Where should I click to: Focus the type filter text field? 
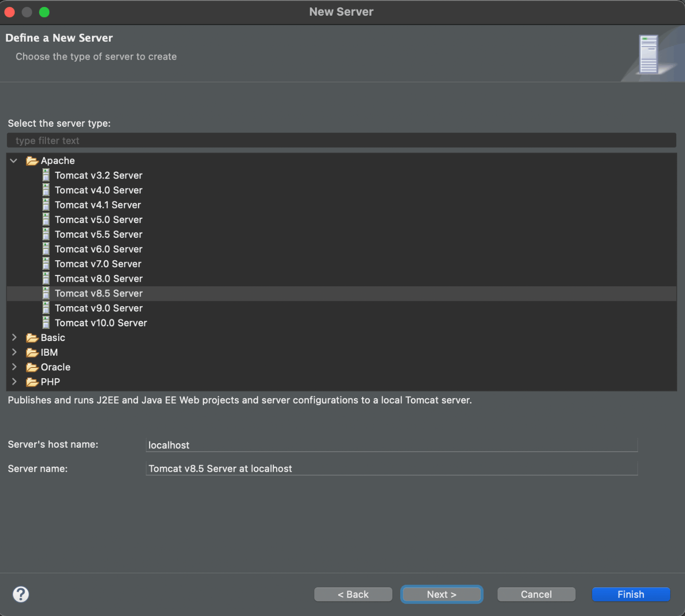342,140
